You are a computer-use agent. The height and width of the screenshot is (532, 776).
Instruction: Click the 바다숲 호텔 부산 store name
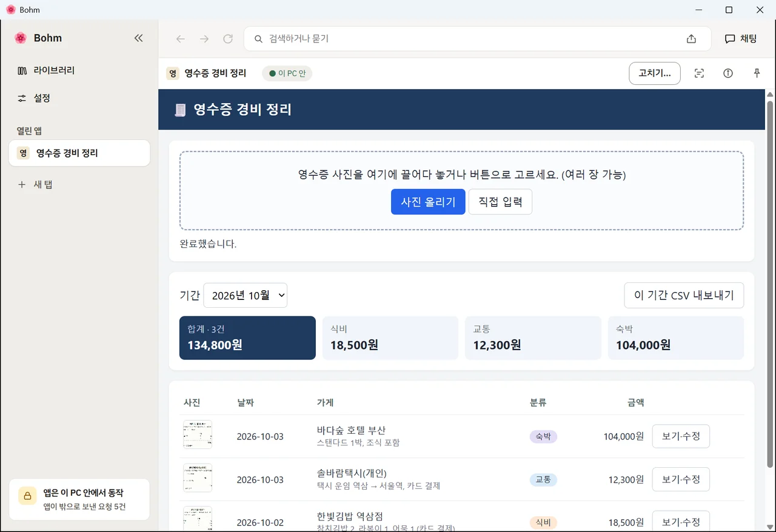click(x=351, y=430)
